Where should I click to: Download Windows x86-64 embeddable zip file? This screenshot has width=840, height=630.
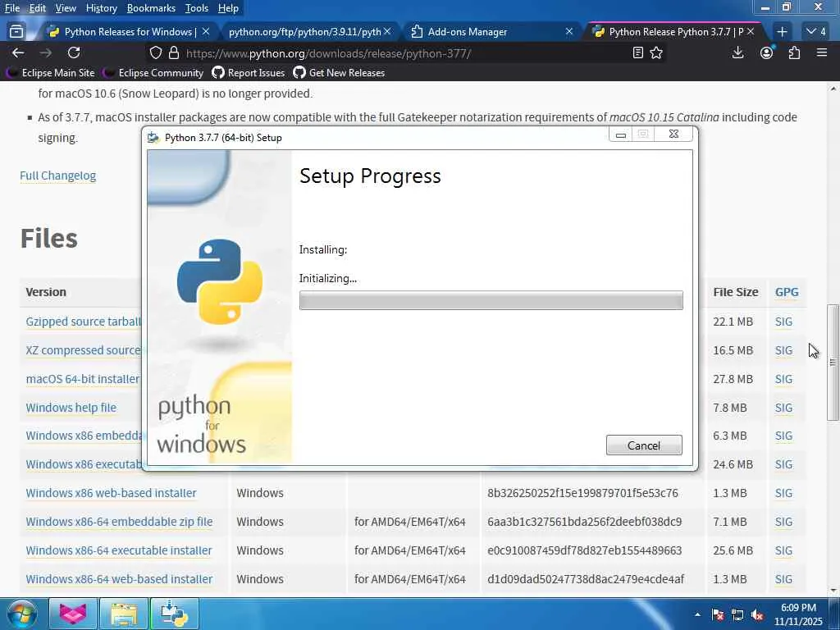(x=119, y=521)
